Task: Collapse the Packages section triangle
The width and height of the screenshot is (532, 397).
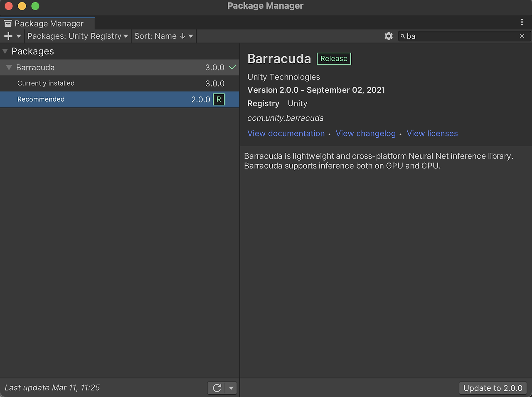Action: (5, 51)
